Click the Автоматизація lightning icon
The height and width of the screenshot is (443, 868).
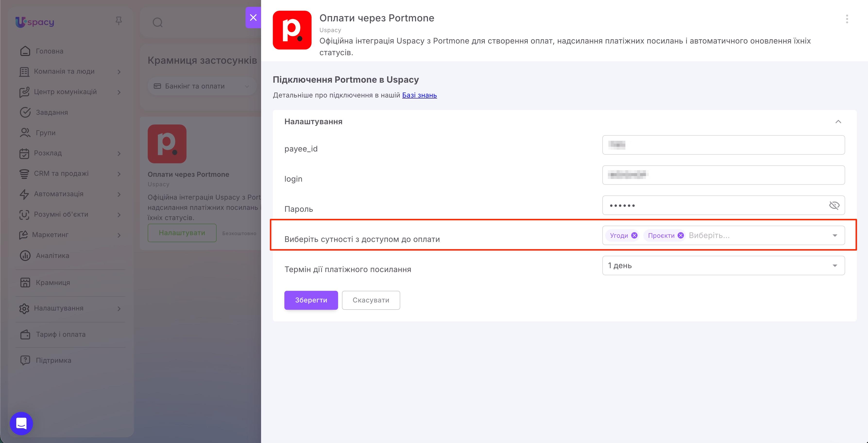coord(24,194)
